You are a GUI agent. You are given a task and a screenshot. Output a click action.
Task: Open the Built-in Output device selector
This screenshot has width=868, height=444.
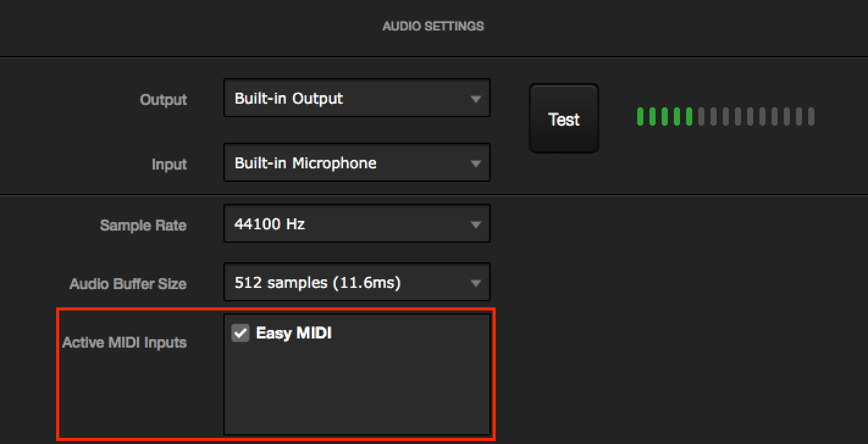coord(357,98)
